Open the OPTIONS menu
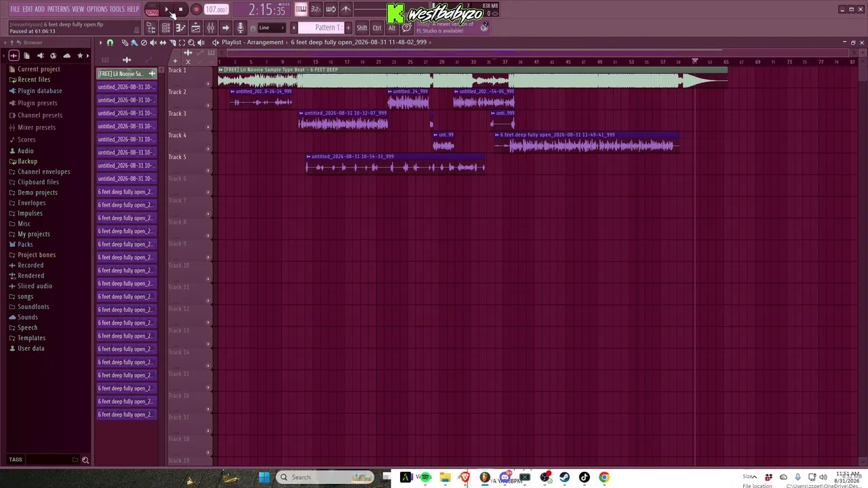868x488 pixels. 97,9
